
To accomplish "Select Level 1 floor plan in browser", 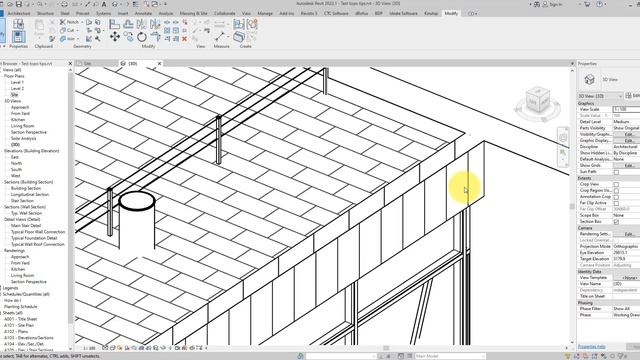I will tap(17, 82).
